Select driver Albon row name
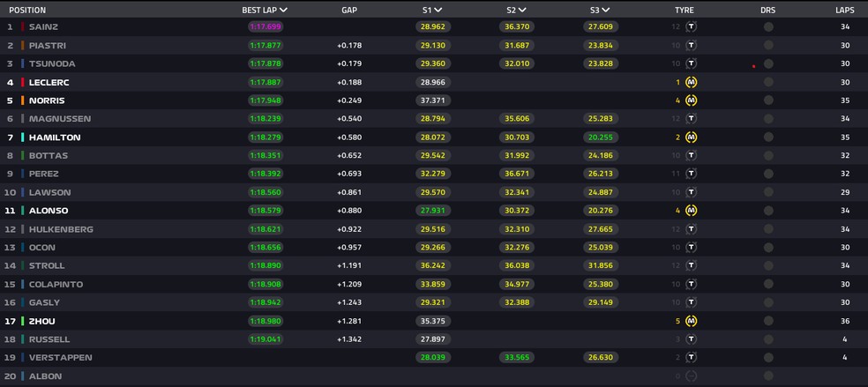Image resolution: width=868 pixels, height=387 pixels. (45, 376)
